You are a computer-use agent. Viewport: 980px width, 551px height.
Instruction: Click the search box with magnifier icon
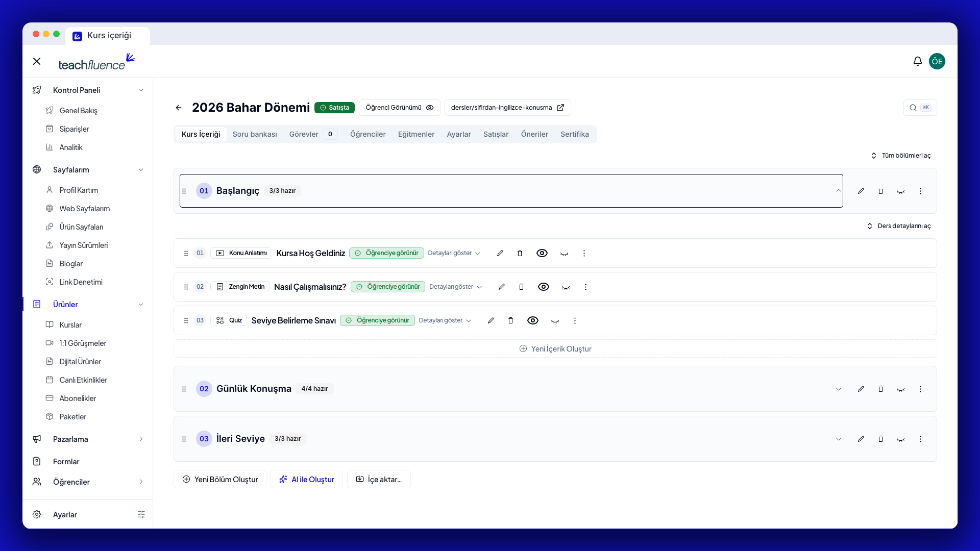[x=920, y=108]
